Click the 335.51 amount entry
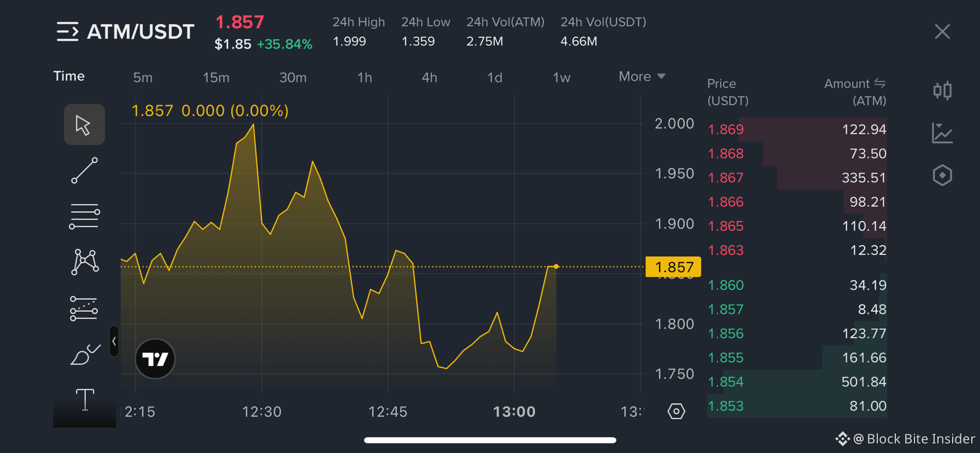This screenshot has height=453, width=980. click(x=864, y=177)
